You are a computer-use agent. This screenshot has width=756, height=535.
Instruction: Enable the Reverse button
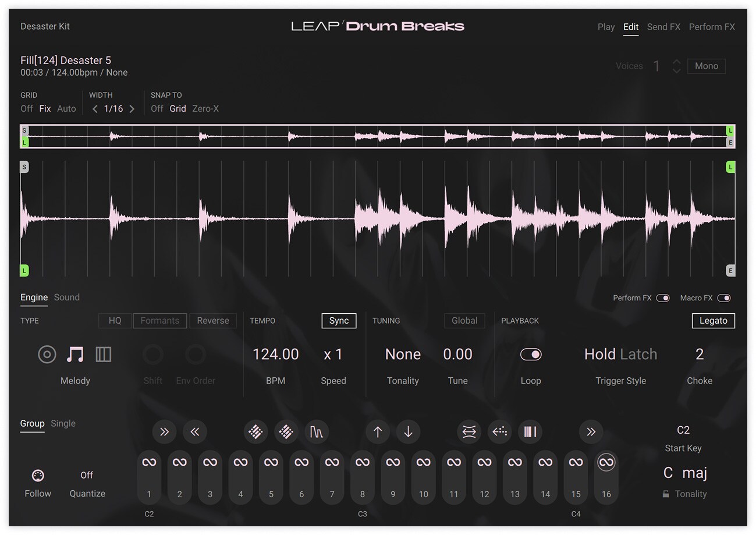[212, 321]
